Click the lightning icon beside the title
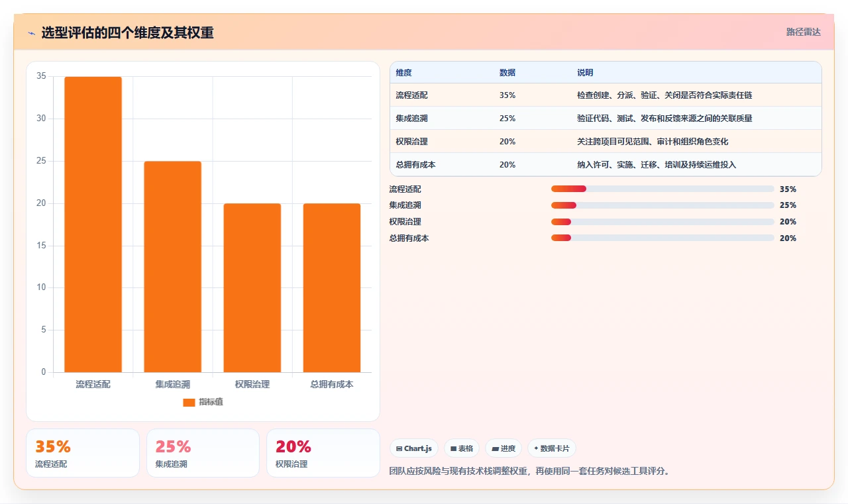This screenshot has height=504, width=848. [31, 33]
